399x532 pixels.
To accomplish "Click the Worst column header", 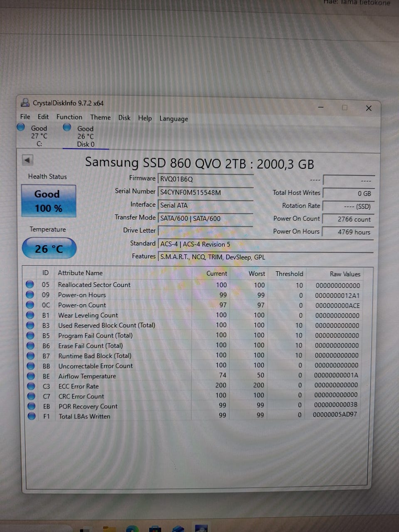I will click(x=257, y=273).
